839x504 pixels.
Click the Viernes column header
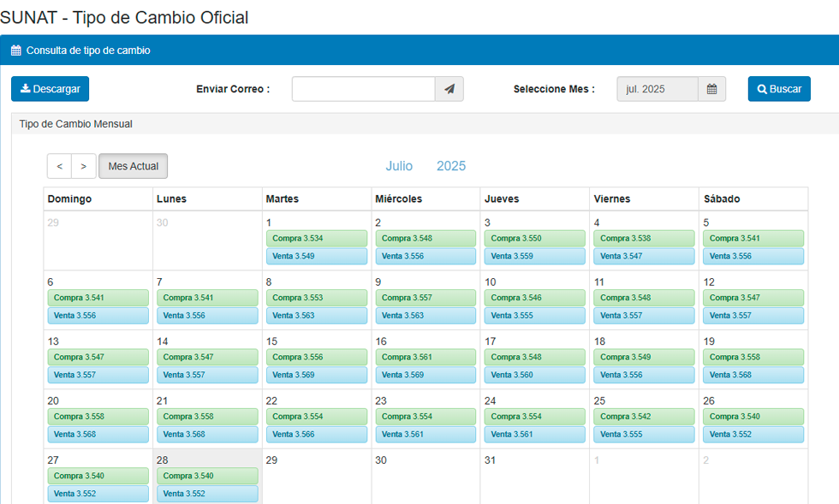[612, 199]
